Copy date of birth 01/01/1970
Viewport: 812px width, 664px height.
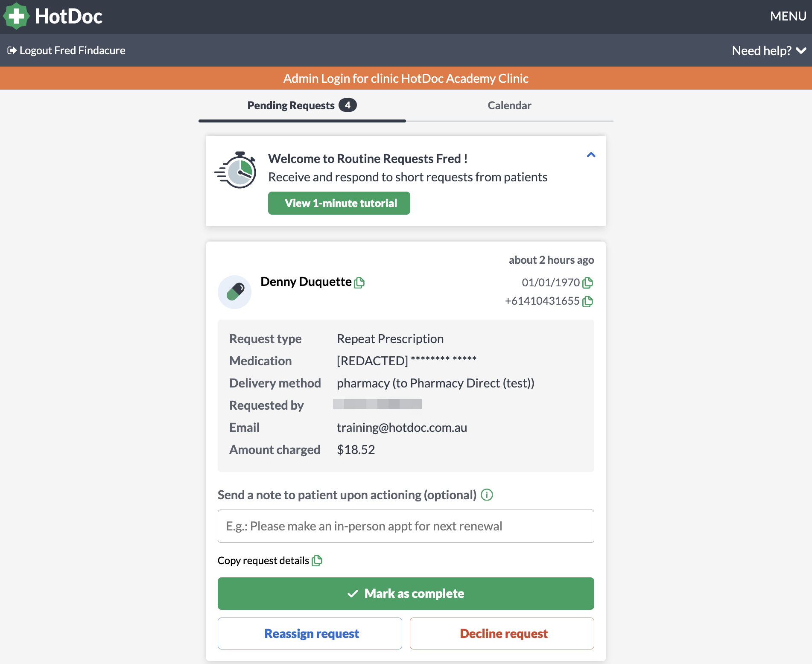coord(588,282)
